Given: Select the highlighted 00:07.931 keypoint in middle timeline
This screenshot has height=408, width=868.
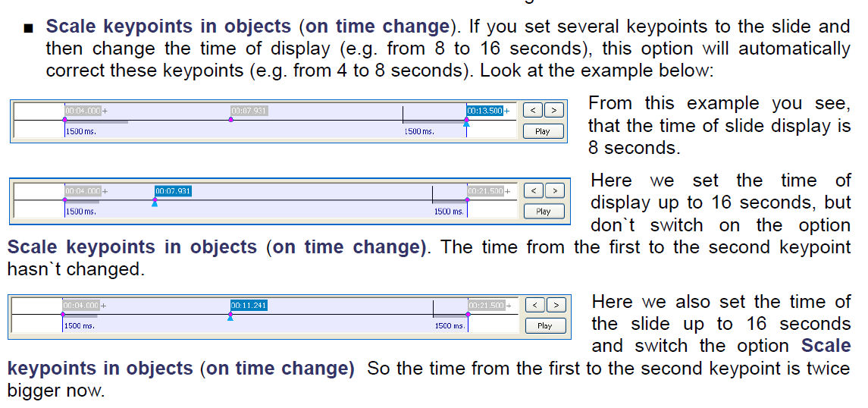Looking at the screenshot, I should click(x=173, y=191).
